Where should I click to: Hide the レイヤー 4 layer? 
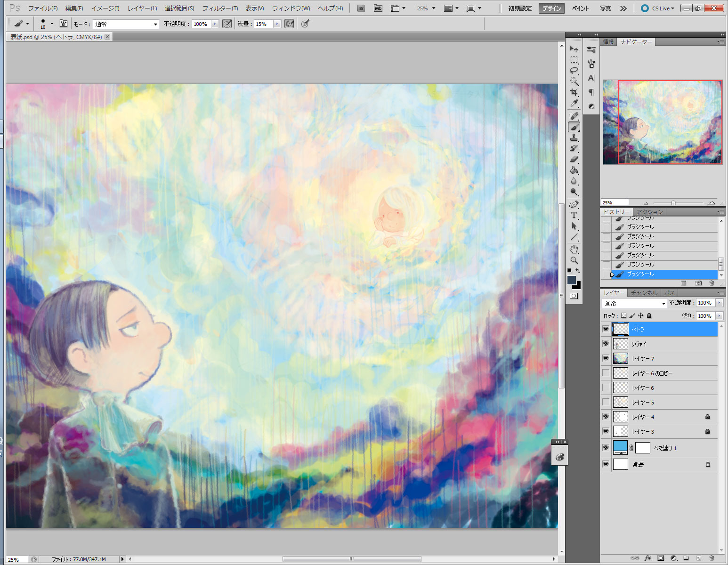606,417
